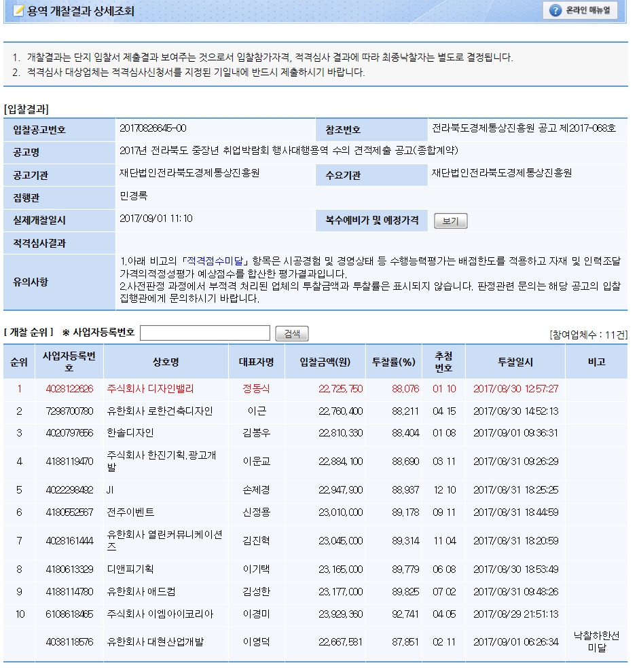The width and height of the screenshot is (639, 672).
Task: Click the notepad icon beside 용역 개찰결과 상세조회
Action: click(x=18, y=12)
